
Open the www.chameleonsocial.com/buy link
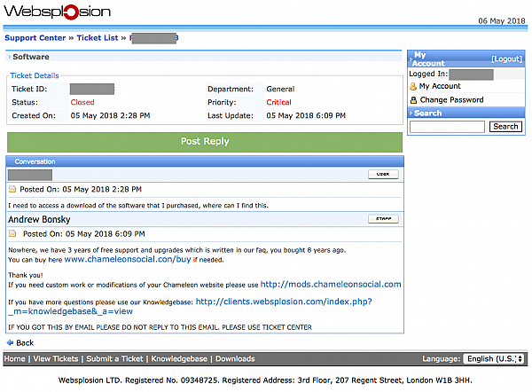[127, 260]
